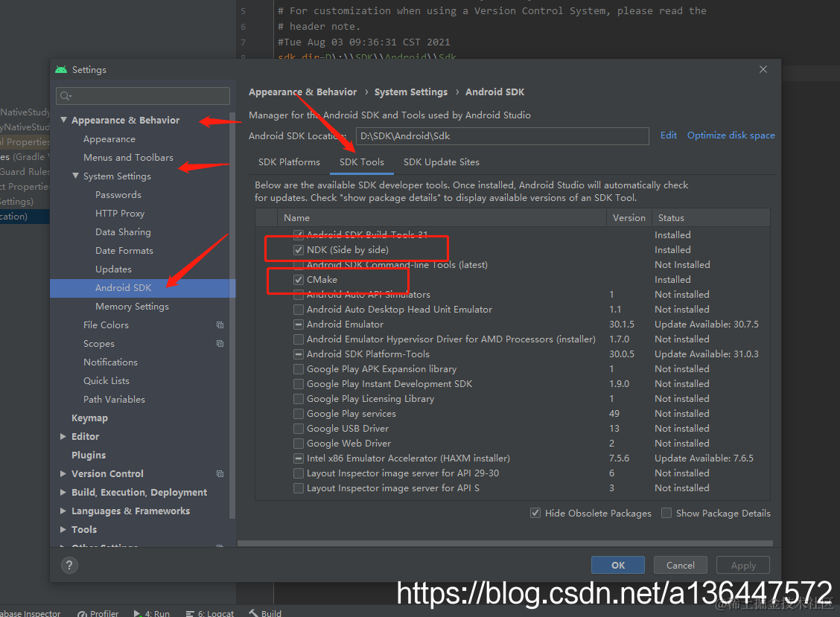Image resolution: width=840 pixels, height=617 pixels.
Task: Open the SDK Update Sites tab
Action: coord(442,162)
